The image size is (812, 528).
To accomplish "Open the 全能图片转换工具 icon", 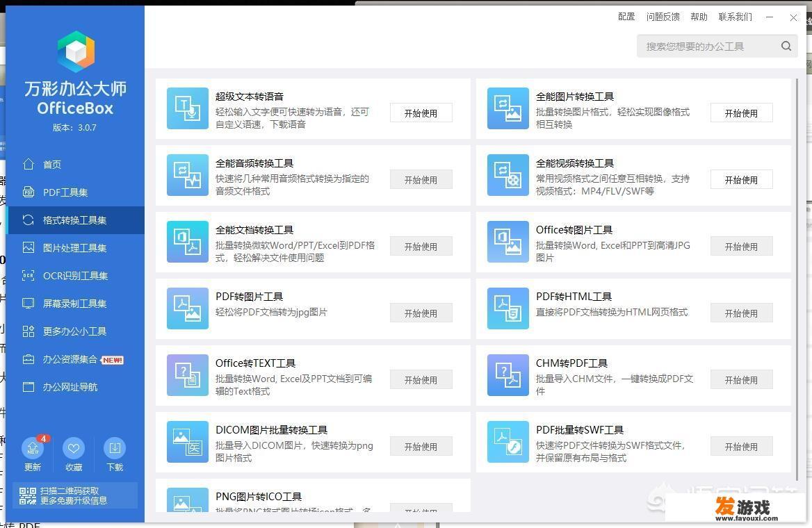I will (508, 108).
